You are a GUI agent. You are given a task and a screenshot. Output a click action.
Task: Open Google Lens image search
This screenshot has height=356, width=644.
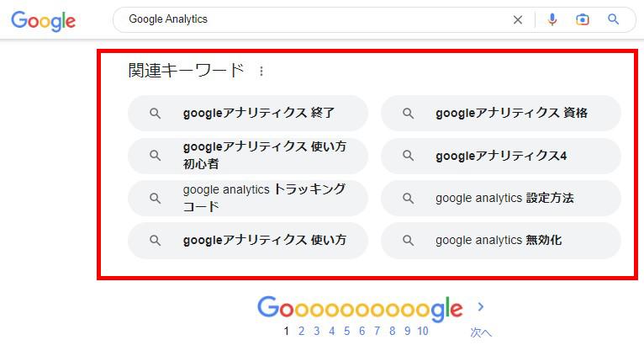click(x=583, y=19)
